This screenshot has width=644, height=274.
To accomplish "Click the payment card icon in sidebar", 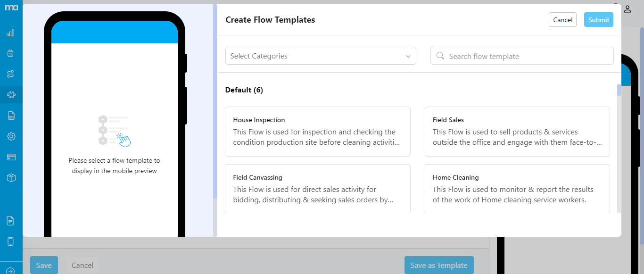I will 10,157.
